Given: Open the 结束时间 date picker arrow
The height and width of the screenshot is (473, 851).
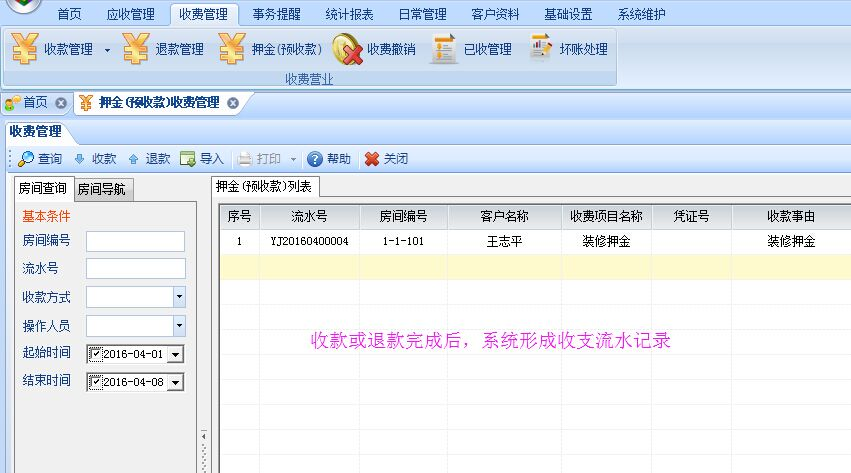Looking at the screenshot, I should [x=175, y=383].
